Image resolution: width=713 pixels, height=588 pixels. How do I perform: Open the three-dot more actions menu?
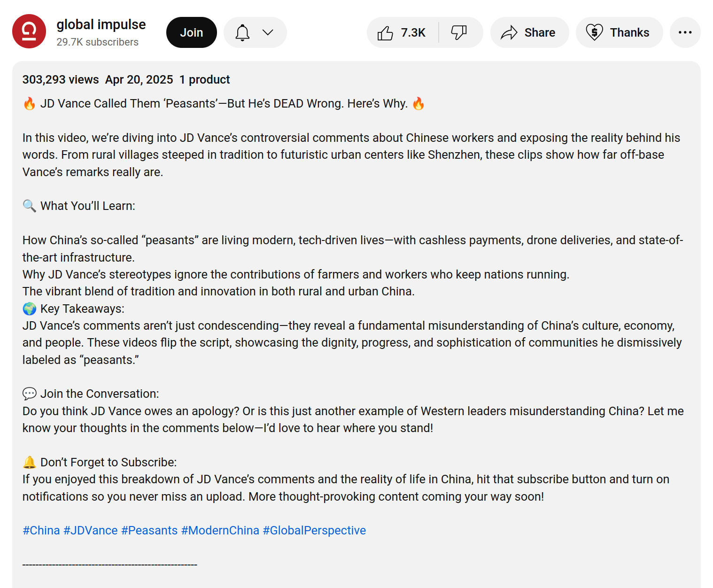[685, 32]
